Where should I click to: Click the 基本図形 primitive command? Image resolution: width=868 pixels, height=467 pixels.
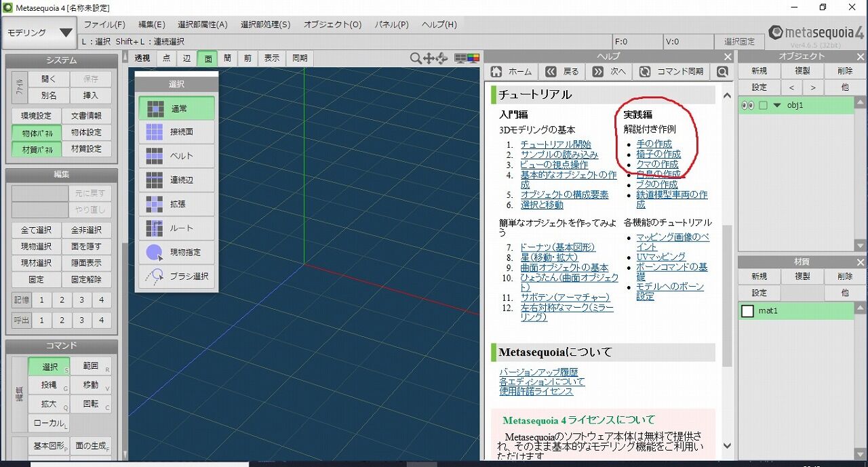50,446
